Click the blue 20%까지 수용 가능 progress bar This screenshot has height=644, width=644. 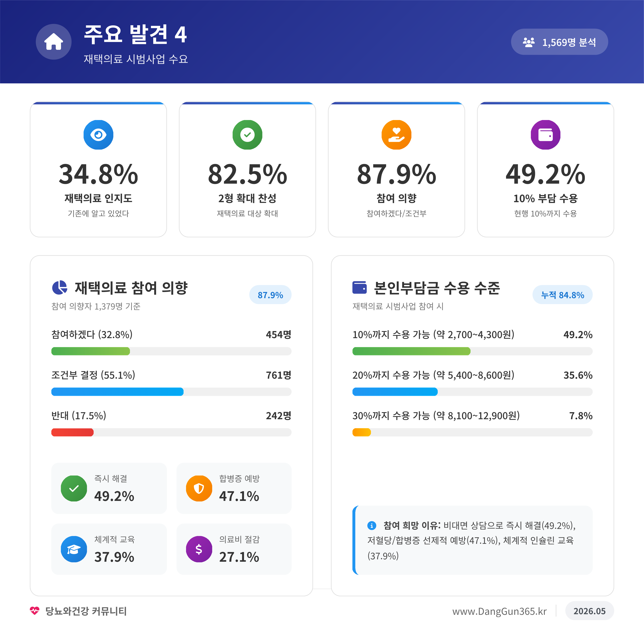395,392
